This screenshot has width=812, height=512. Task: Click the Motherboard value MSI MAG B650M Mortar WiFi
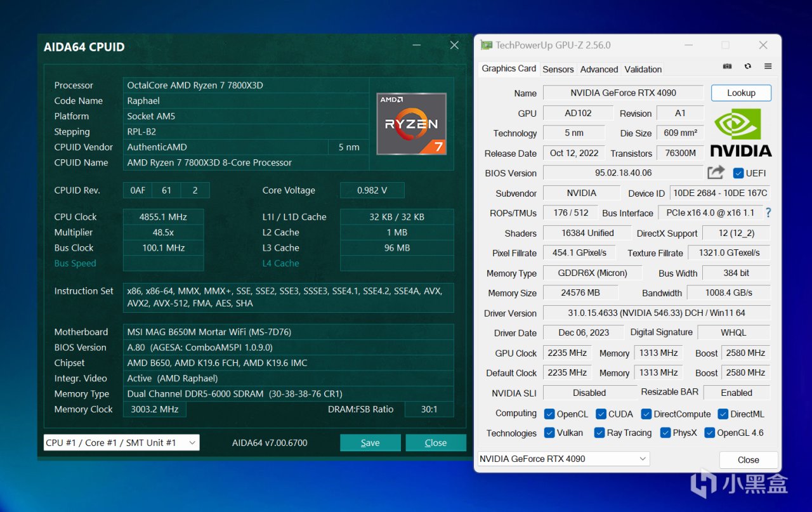tap(289, 332)
